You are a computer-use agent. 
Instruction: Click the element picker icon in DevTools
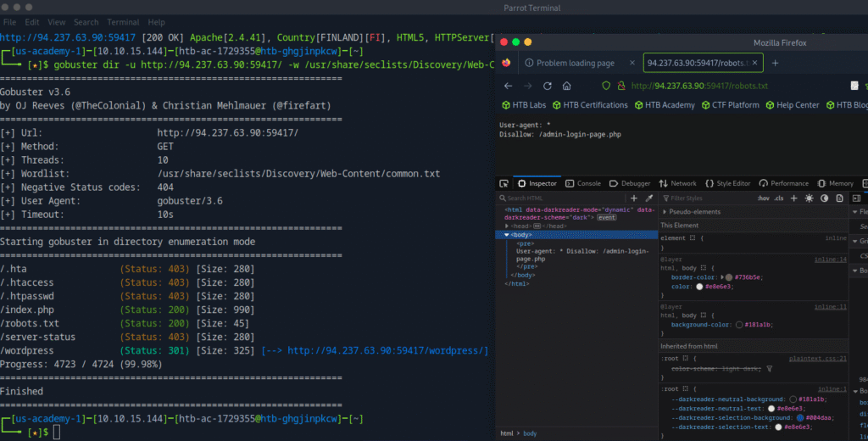(504, 183)
